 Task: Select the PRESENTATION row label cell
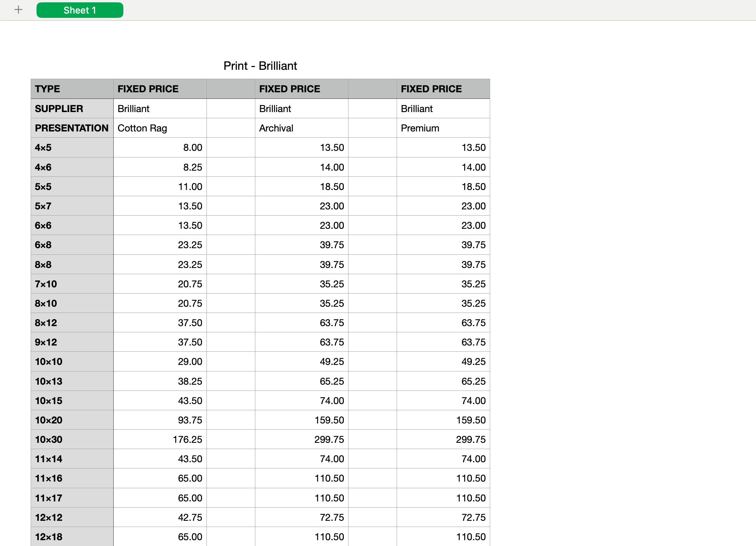point(72,128)
